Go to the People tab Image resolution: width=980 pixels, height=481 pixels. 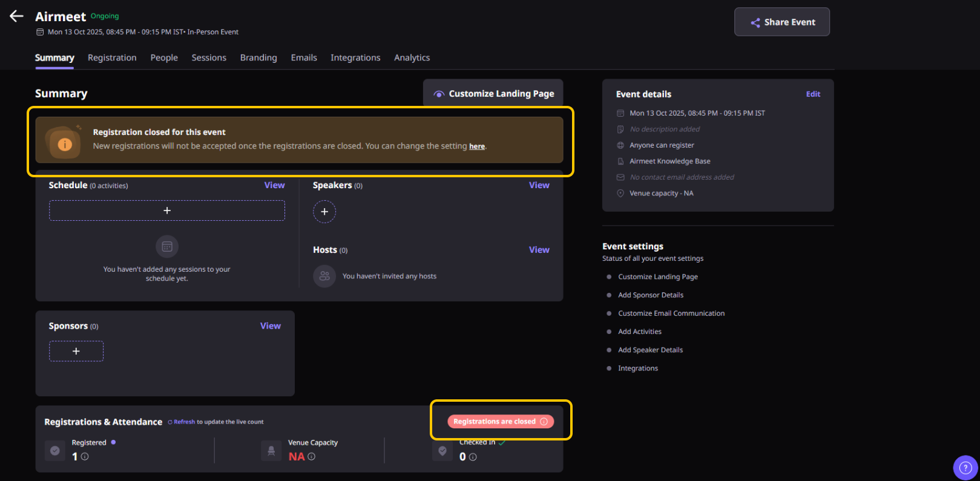pyautogui.click(x=164, y=57)
